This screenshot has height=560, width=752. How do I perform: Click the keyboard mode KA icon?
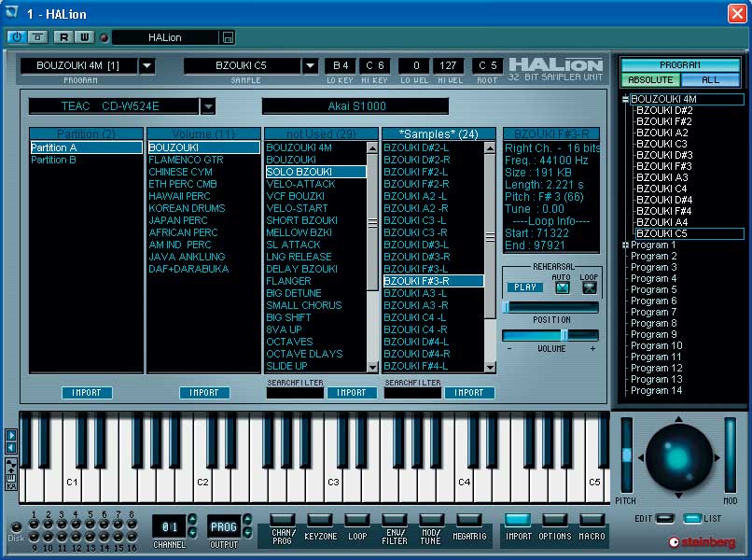(x=10, y=474)
